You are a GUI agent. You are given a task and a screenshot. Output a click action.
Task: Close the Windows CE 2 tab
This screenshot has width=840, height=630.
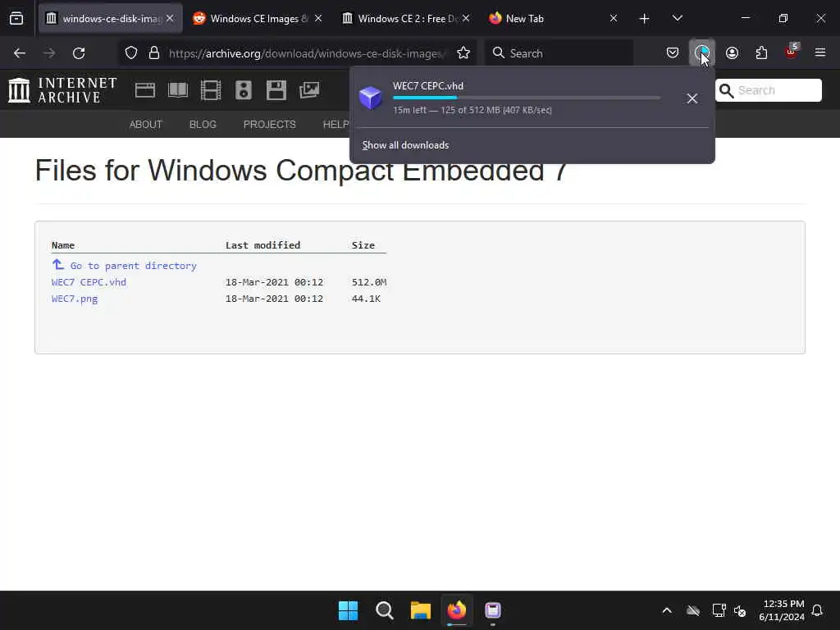466,18
